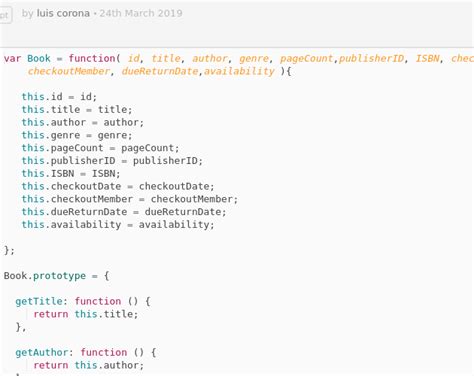Click the this.genre assignment line

point(77,135)
